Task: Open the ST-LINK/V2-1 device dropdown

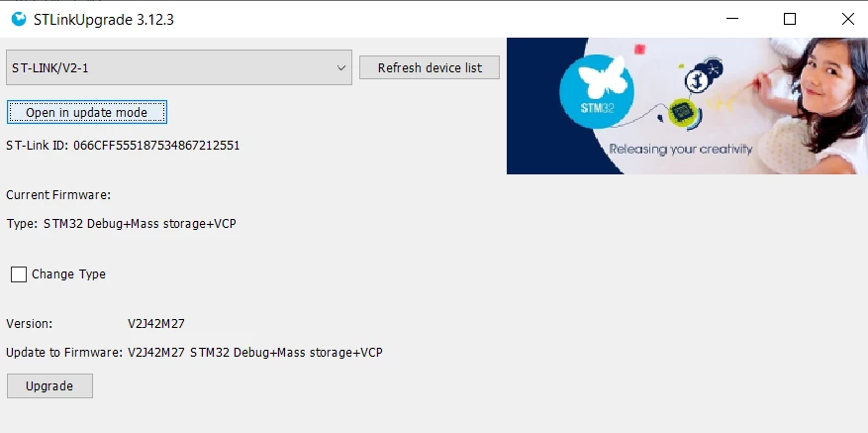Action: tap(179, 67)
